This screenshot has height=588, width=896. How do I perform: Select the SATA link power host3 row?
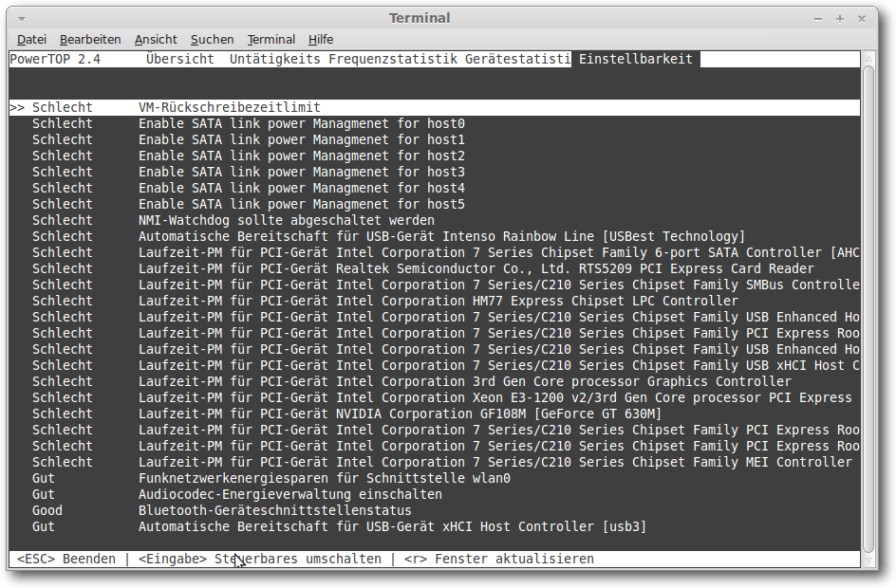pyautogui.click(x=435, y=172)
